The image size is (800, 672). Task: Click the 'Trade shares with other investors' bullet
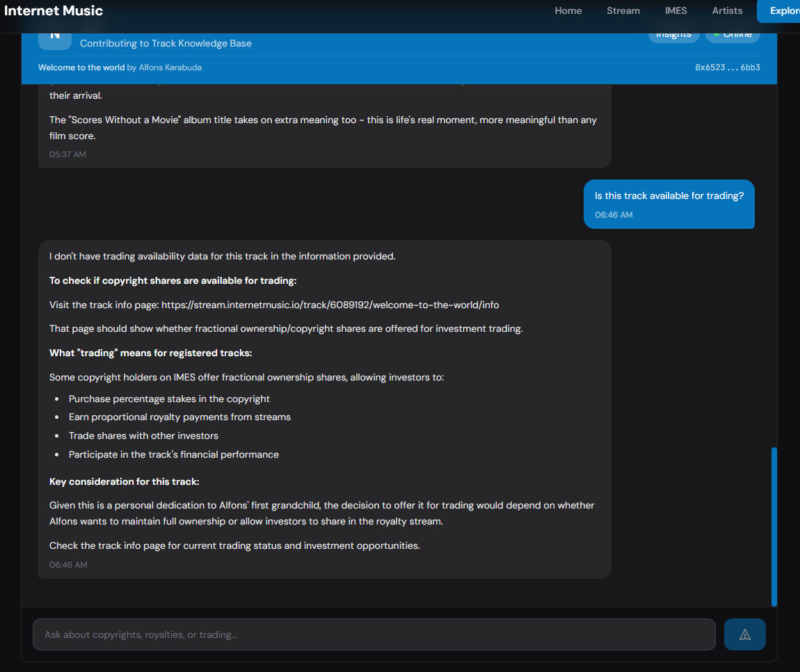click(x=143, y=435)
